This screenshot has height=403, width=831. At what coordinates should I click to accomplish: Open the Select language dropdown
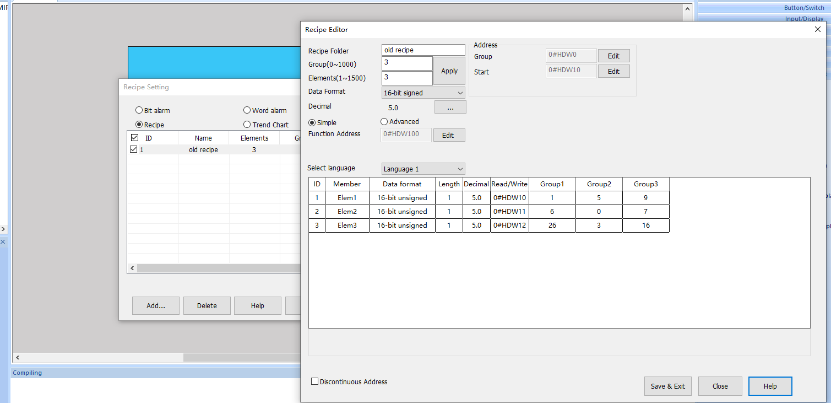pyautogui.click(x=423, y=169)
